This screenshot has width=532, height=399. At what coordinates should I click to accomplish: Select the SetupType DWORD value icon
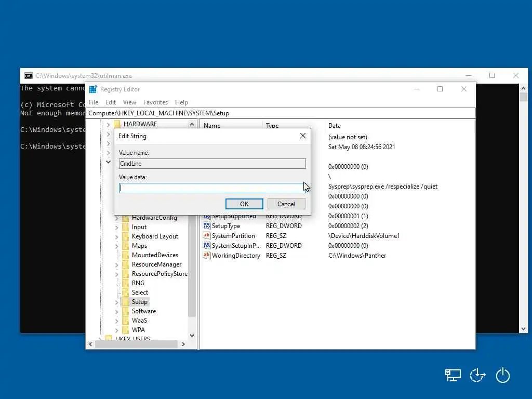(207, 225)
